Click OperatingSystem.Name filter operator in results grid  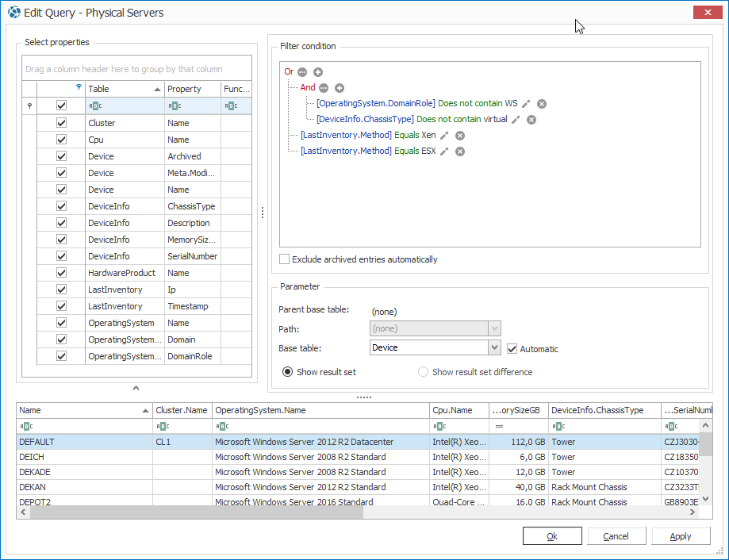[222, 426]
